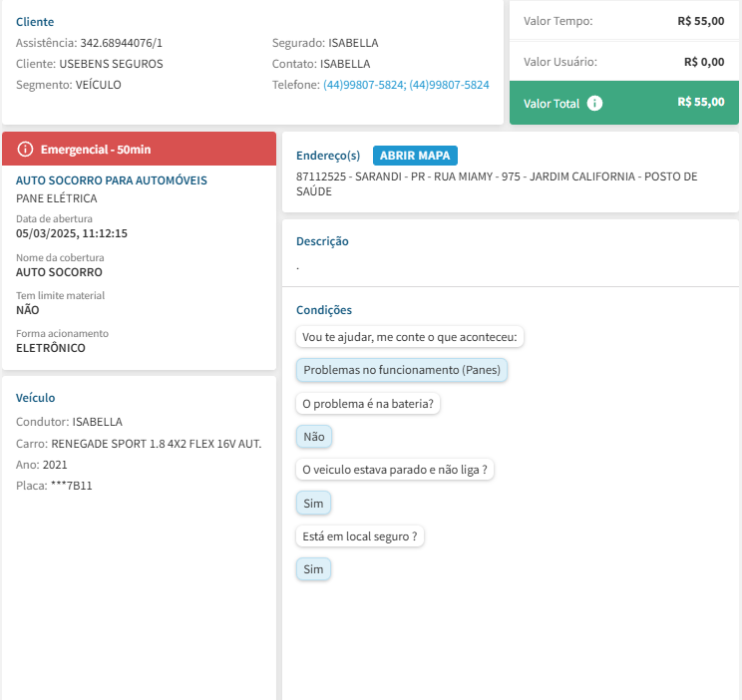Click 'Sim' under 'veículo estava parado' question
Viewport: 742px width, 700px height.
click(x=313, y=504)
